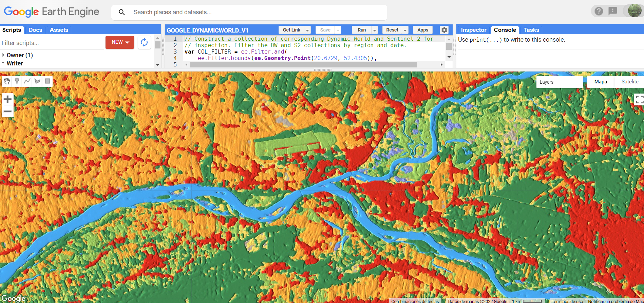Click the Google logo on map
The width and height of the screenshot is (644, 303).
tap(14, 298)
